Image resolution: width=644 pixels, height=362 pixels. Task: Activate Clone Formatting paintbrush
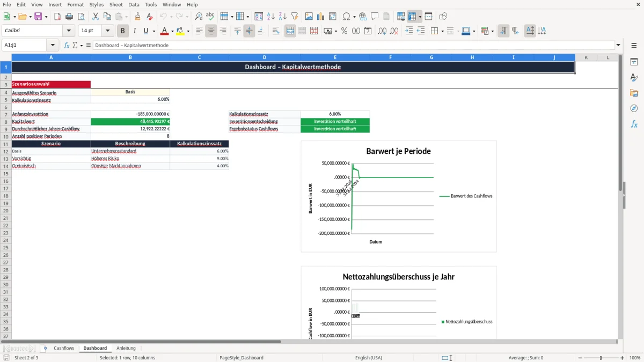click(x=138, y=17)
